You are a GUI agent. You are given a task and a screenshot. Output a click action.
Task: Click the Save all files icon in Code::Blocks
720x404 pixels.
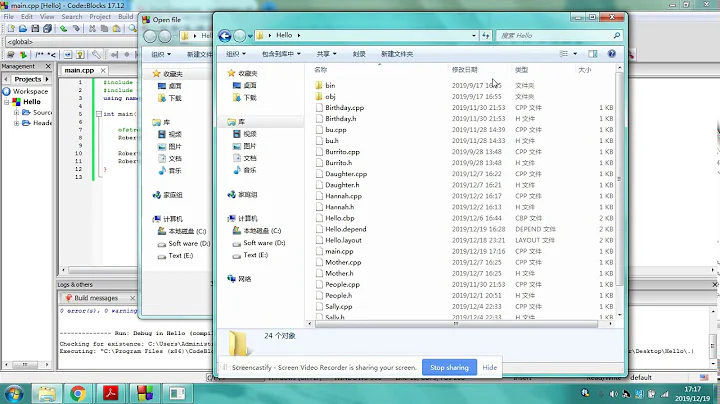tap(47, 28)
